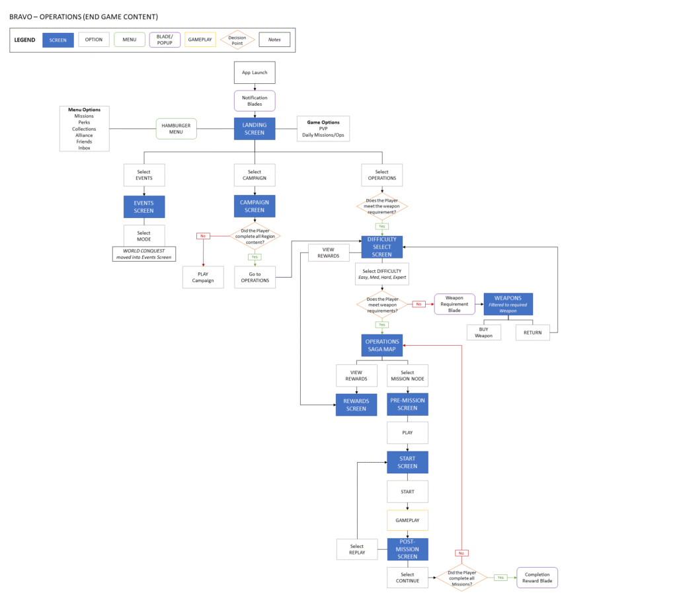
Task: Click the BLADE/POPUP legend box
Action: click(x=165, y=40)
